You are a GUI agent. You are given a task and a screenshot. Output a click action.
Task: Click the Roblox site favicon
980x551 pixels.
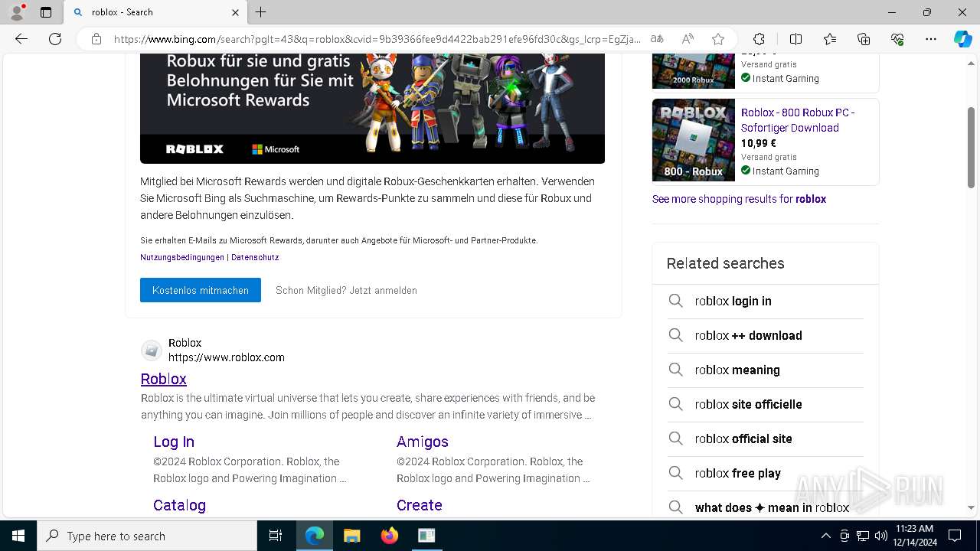tap(152, 350)
